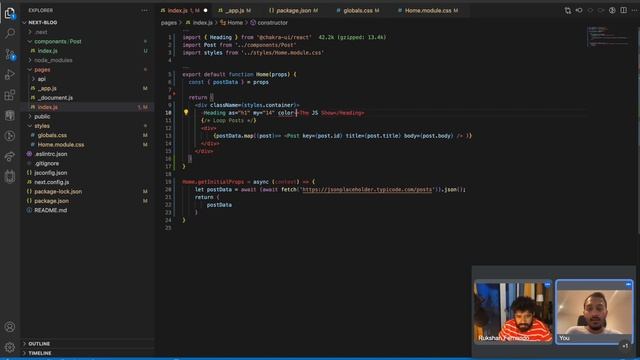Open the Accounts menu icon
This screenshot has height=360, width=640.
coord(10,327)
